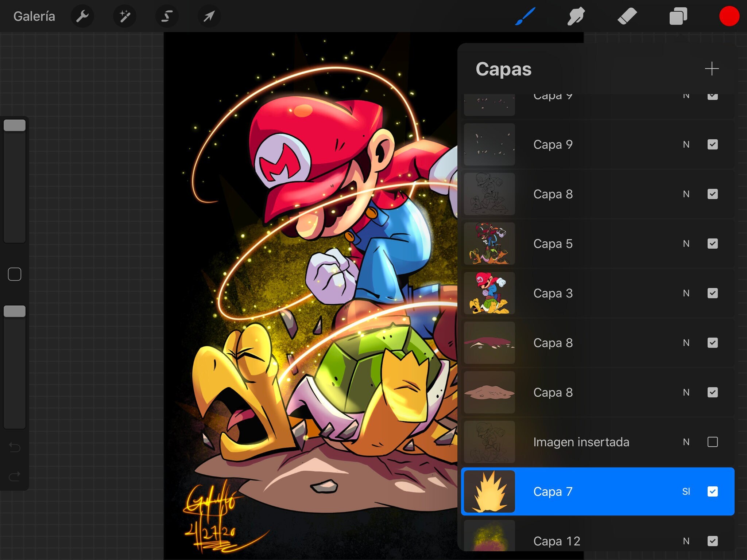Select the Capa 5 layer name

point(553,244)
